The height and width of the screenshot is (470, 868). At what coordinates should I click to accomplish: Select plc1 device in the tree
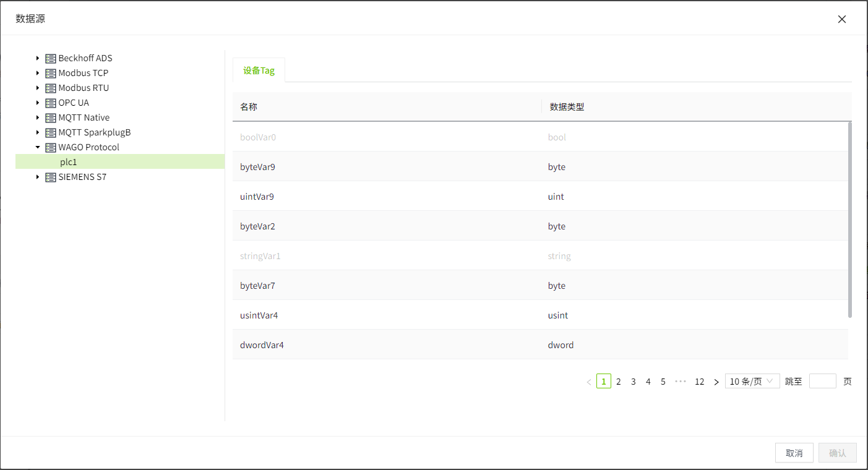pyautogui.click(x=69, y=162)
